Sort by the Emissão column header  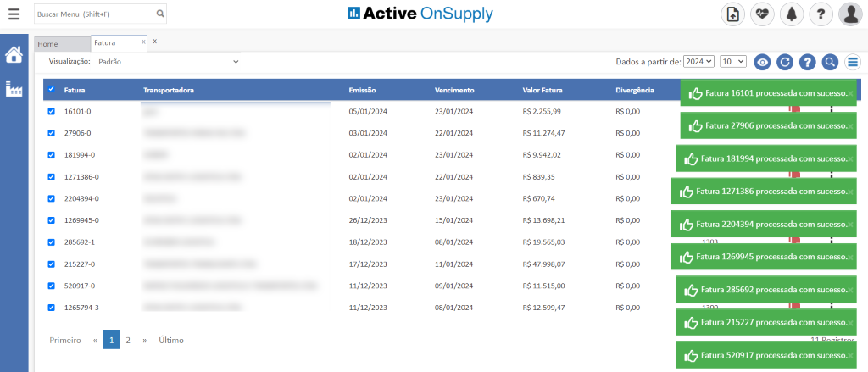coord(362,90)
